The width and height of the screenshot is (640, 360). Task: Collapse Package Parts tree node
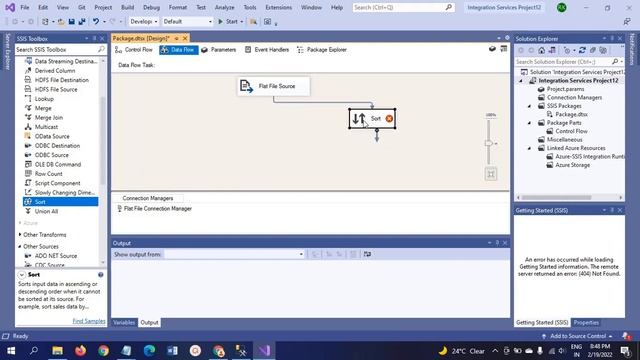point(529,123)
